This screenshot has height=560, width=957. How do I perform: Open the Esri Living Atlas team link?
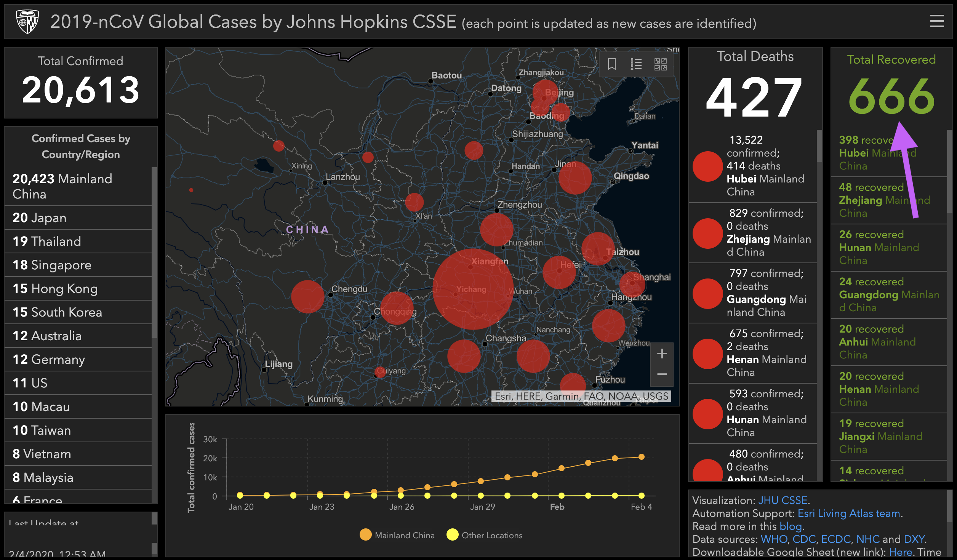click(x=849, y=513)
